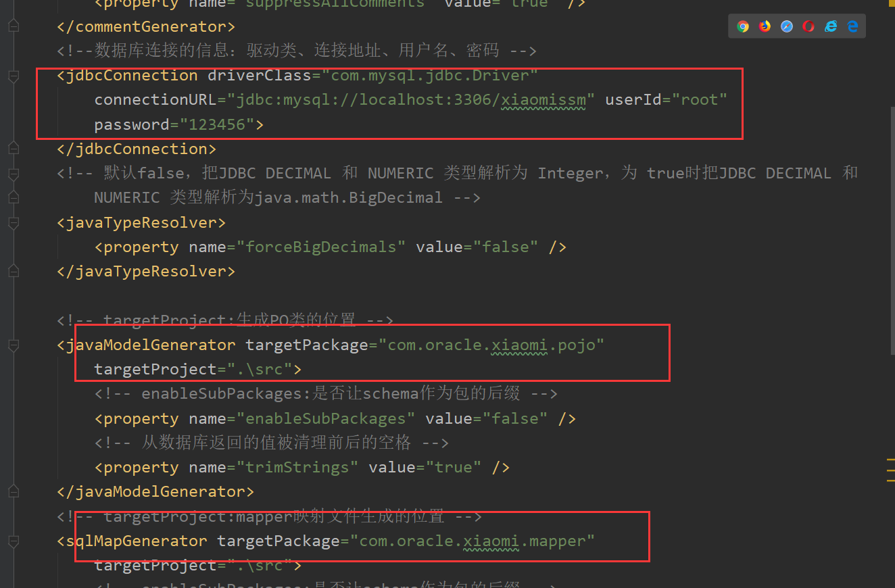Click the </javaTypeResolver> closing tag text

146,272
